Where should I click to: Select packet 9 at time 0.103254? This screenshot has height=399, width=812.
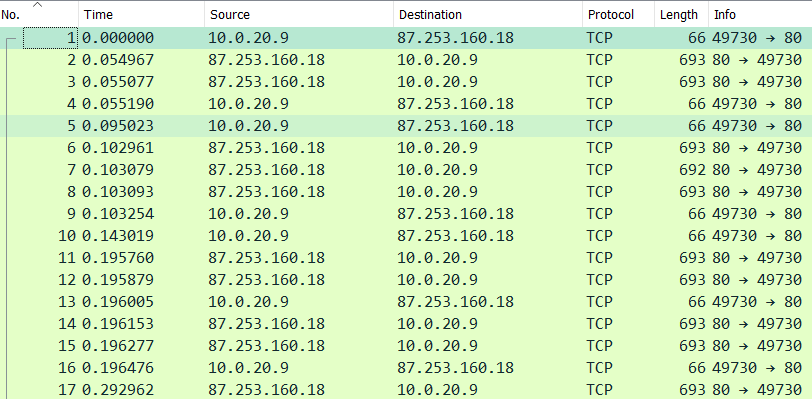coord(406,213)
